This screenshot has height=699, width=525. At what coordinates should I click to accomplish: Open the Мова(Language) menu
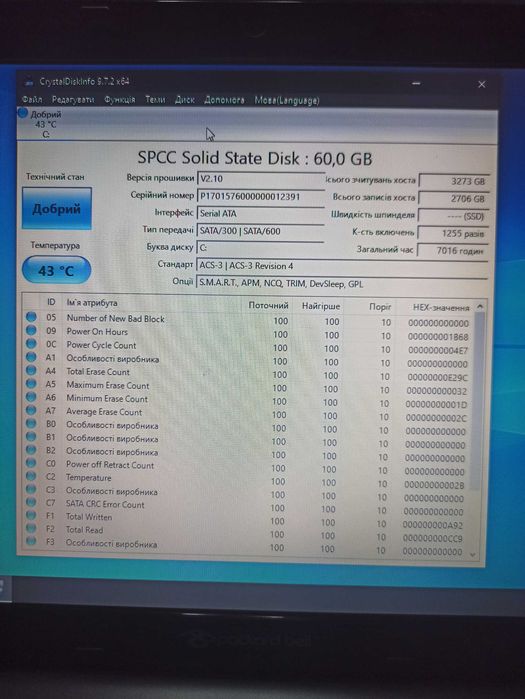pos(287,100)
